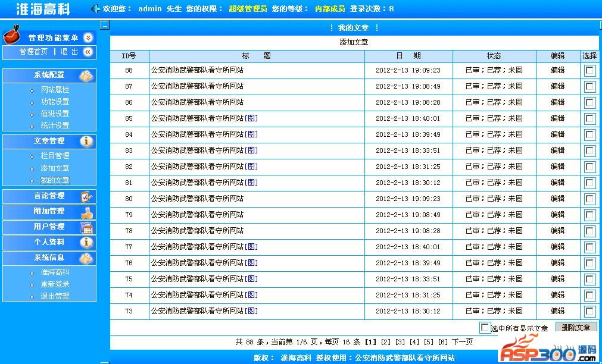
Task: Tick the checkbox for article ID 75
Action: (589, 279)
